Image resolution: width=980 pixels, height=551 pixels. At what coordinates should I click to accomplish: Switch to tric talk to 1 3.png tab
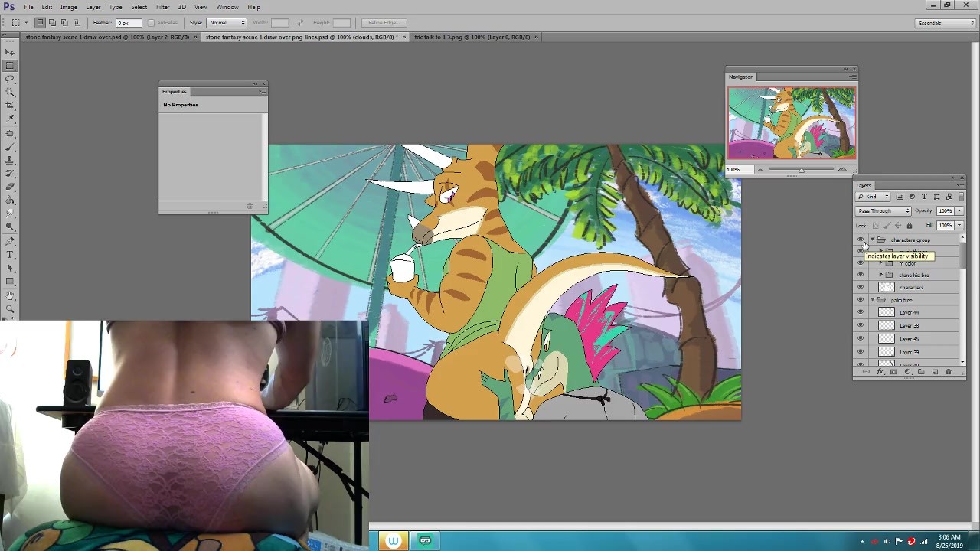[472, 37]
